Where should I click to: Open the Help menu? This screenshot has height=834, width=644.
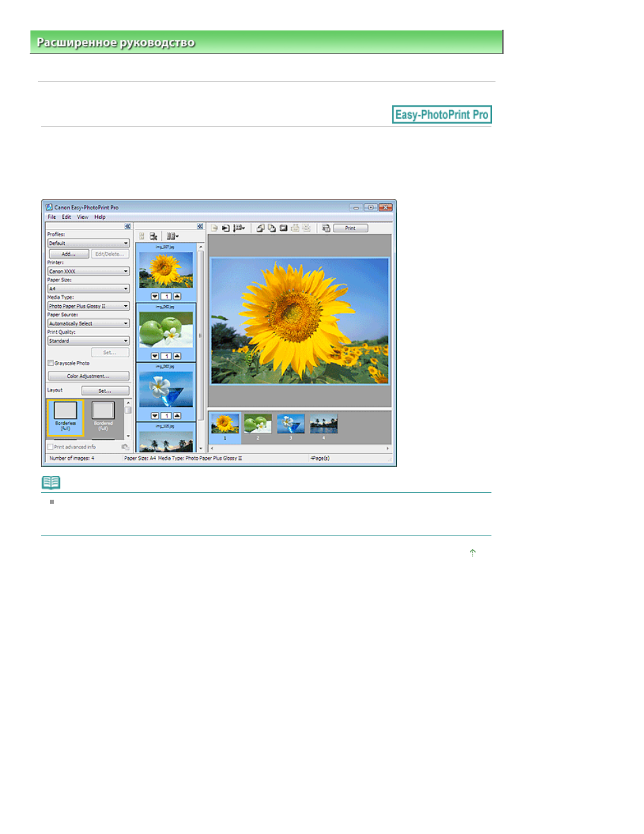coord(100,217)
